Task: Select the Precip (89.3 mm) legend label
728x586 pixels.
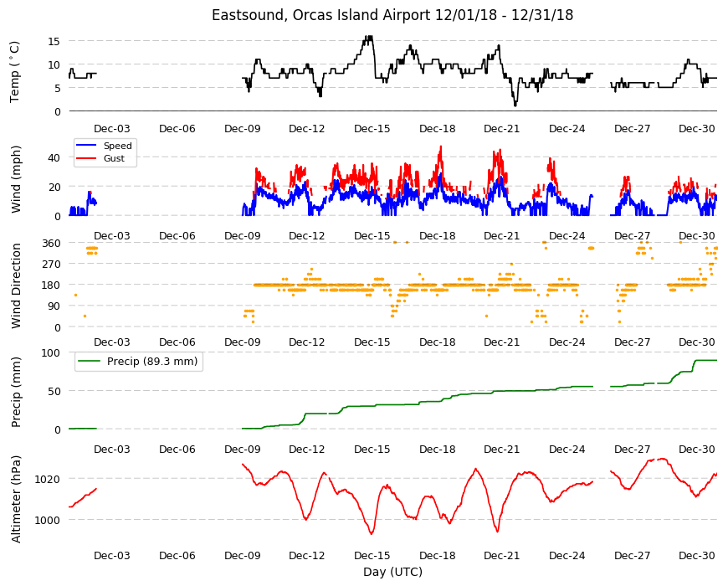Action: click(152, 361)
